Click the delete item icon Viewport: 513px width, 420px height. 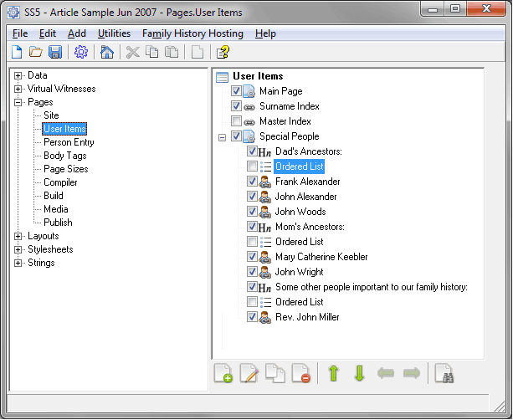[x=300, y=373]
